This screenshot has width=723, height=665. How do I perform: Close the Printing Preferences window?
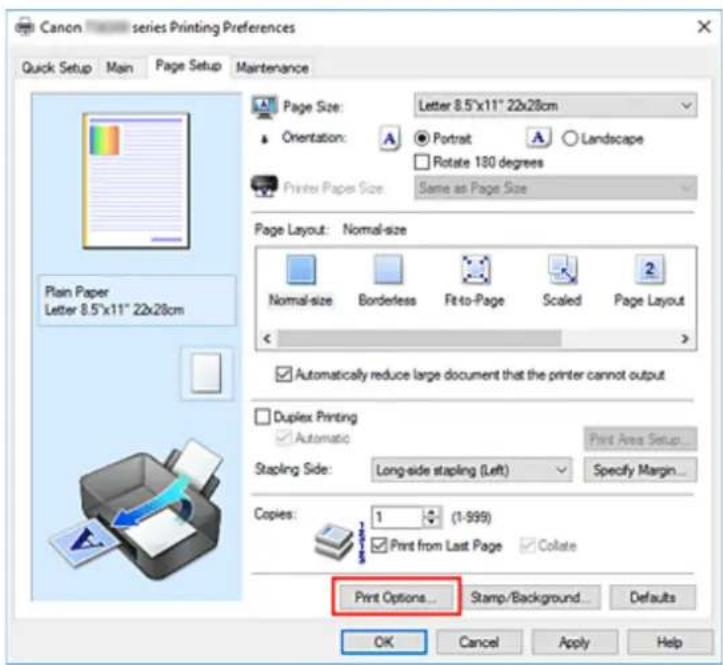(704, 27)
